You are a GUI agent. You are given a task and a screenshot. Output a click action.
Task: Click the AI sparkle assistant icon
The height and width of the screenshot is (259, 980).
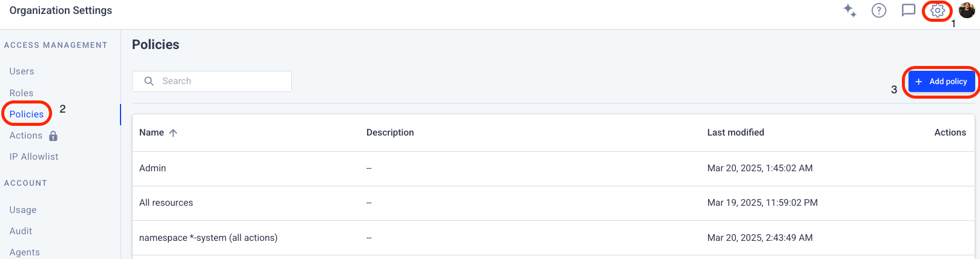pos(850,11)
